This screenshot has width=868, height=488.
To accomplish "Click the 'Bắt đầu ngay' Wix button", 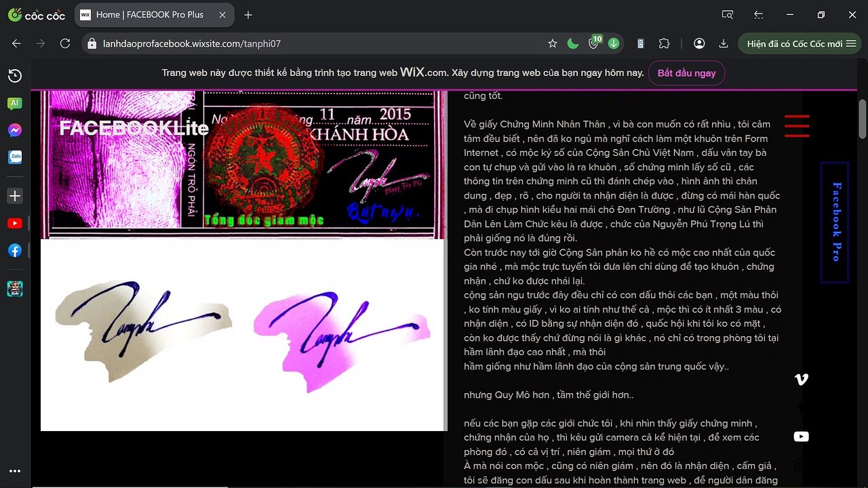I will pyautogui.click(x=686, y=73).
